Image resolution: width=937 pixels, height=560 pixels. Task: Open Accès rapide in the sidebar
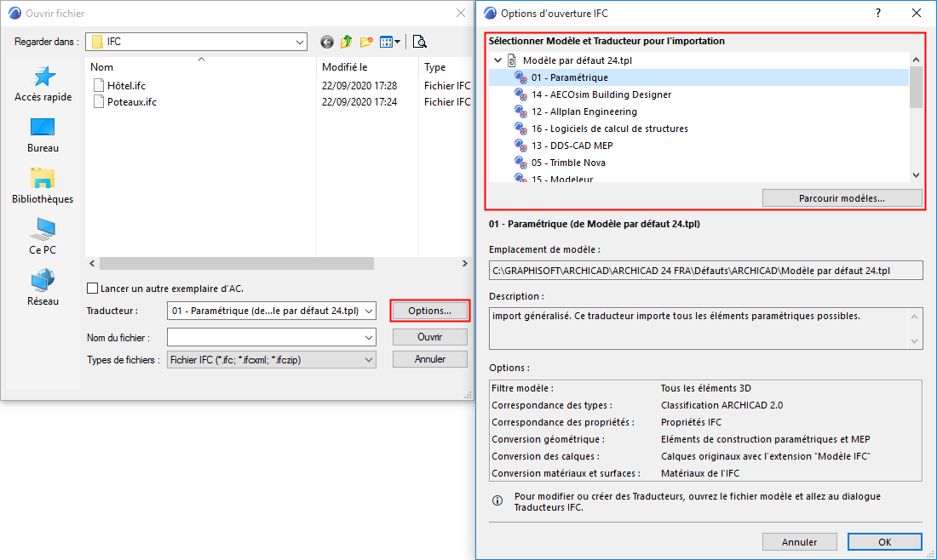pos(43,83)
